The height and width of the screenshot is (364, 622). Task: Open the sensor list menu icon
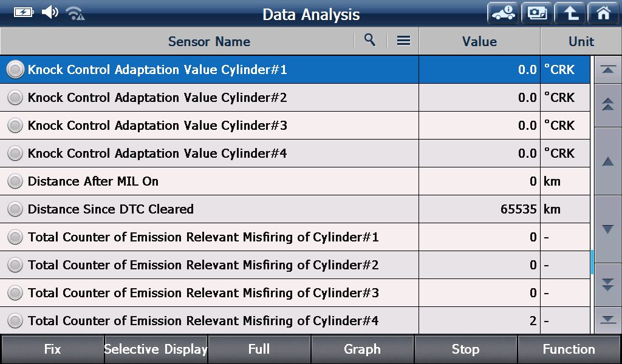coord(403,41)
